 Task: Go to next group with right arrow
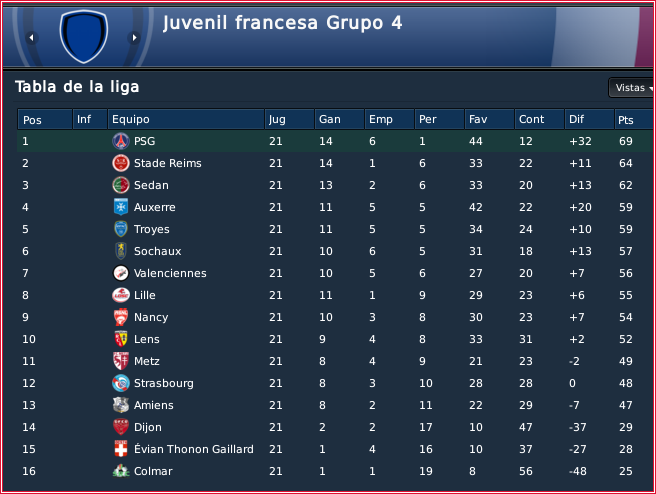click(134, 38)
